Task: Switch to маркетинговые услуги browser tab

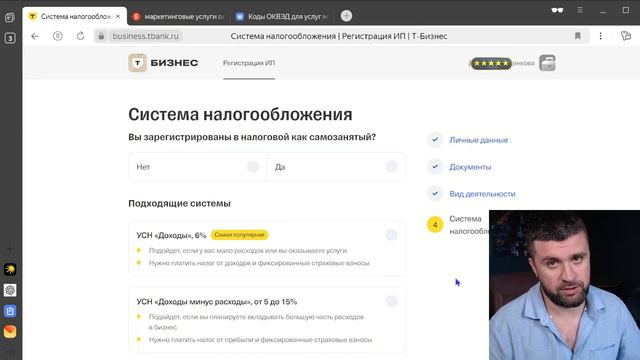Action: pos(179,16)
